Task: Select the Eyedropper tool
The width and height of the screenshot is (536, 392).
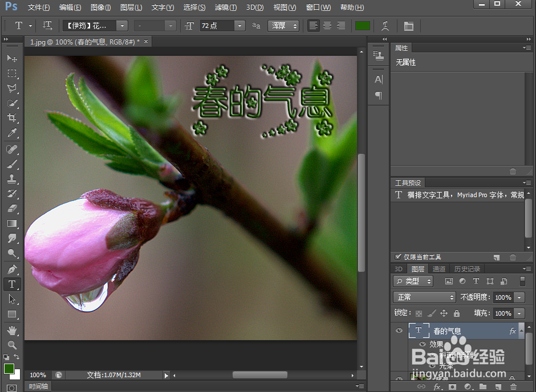Action: (x=12, y=133)
